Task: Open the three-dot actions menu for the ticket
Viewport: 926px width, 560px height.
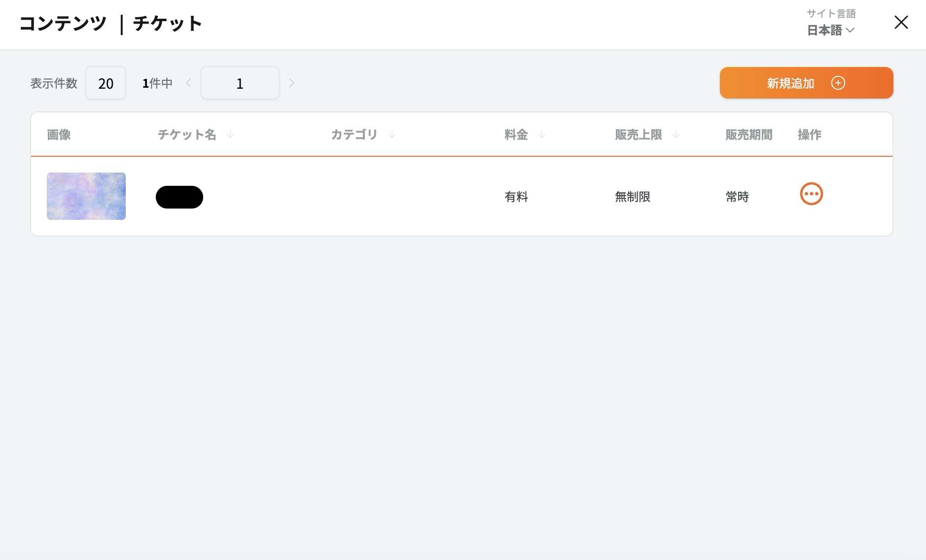Action: [x=811, y=194]
